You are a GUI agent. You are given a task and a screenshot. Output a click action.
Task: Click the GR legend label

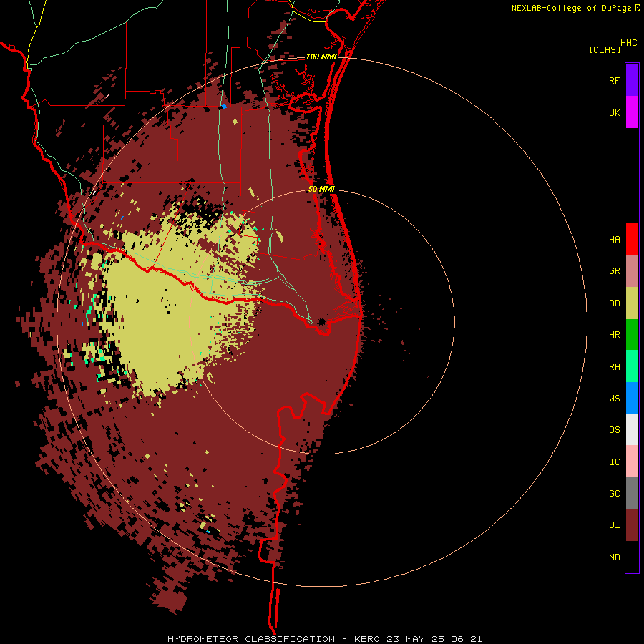point(614,271)
